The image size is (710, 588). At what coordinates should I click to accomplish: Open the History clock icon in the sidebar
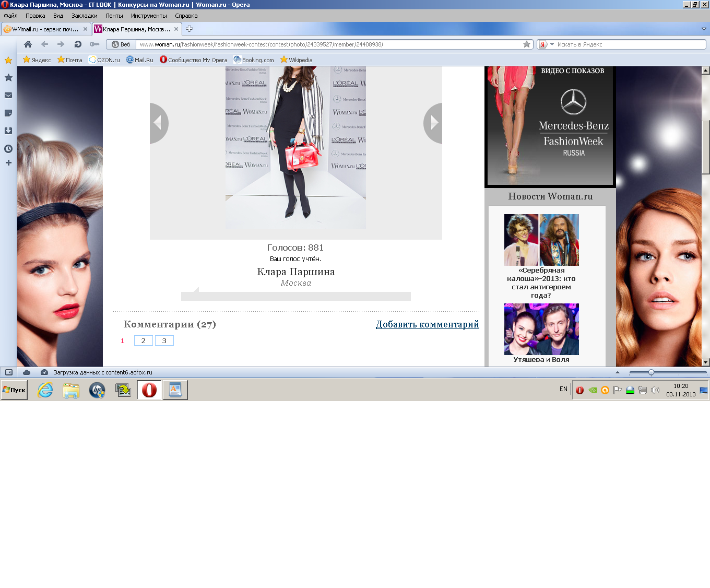(x=8, y=149)
